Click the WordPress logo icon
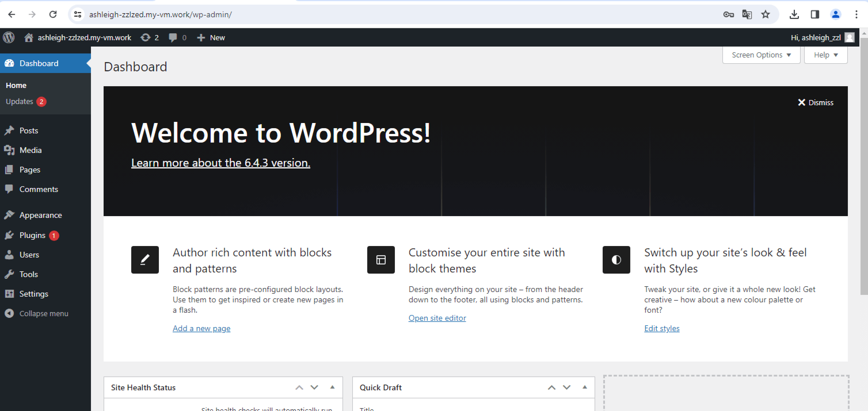Image resolution: width=868 pixels, height=411 pixels. (9, 37)
